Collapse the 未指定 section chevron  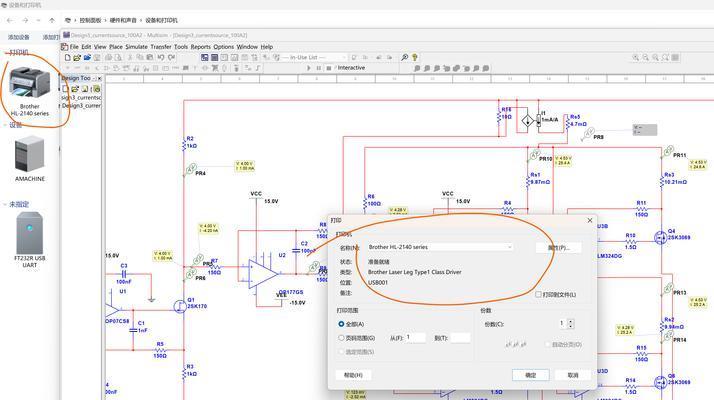pyautogui.click(x=5, y=204)
